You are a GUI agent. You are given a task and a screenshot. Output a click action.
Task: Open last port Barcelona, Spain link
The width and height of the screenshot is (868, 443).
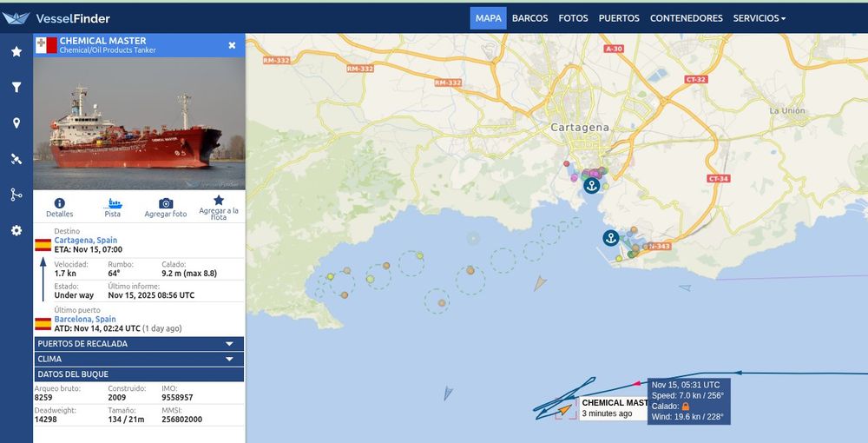click(85, 319)
